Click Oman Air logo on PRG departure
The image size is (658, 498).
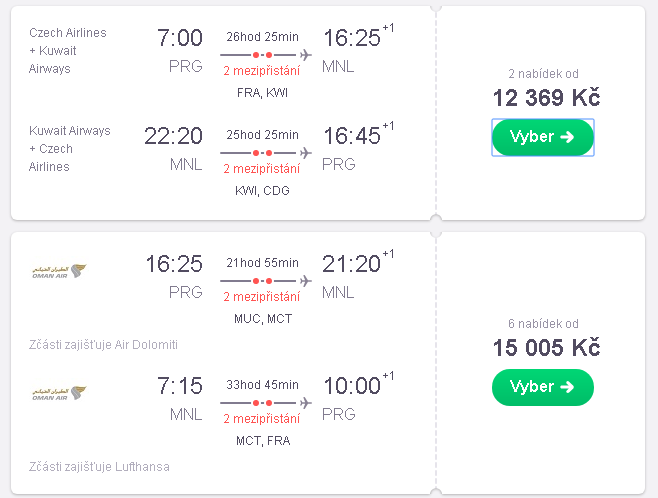(x=59, y=271)
